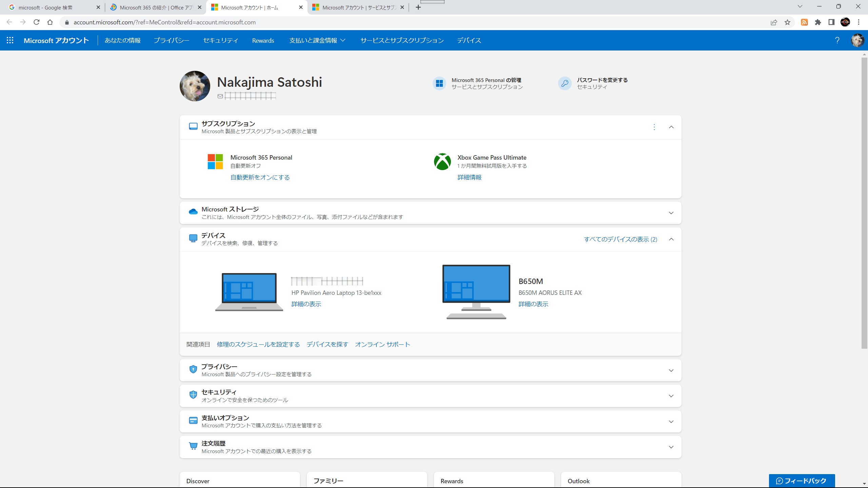Go to browser home page icon
The width and height of the screenshot is (868, 488).
click(50, 22)
